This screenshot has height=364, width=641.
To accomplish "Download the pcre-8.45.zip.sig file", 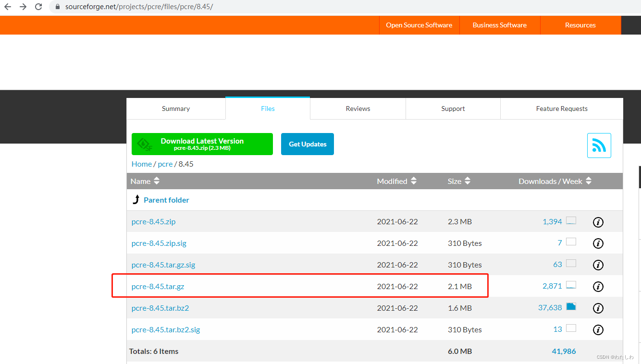I will (159, 243).
